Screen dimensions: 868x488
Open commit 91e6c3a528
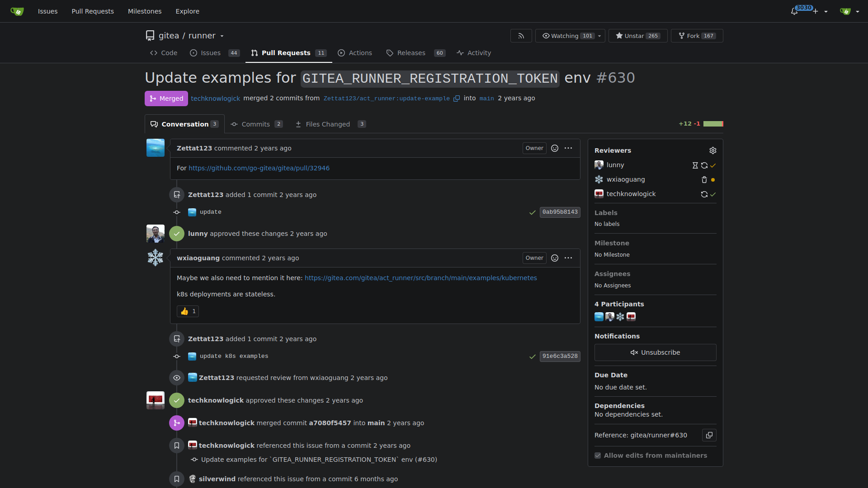(x=560, y=356)
